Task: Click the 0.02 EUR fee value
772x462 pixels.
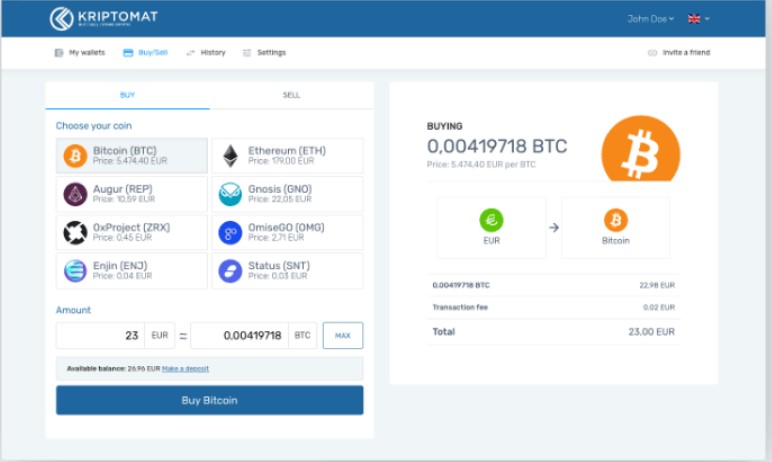Action: click(x=659, y=307)
